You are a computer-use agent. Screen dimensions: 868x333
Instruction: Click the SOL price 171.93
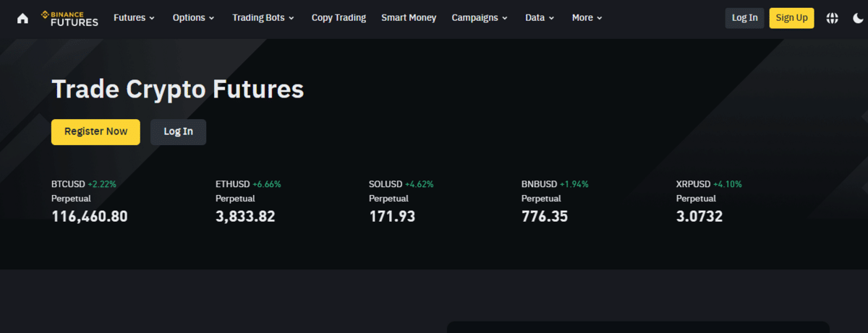click(392, 216)
